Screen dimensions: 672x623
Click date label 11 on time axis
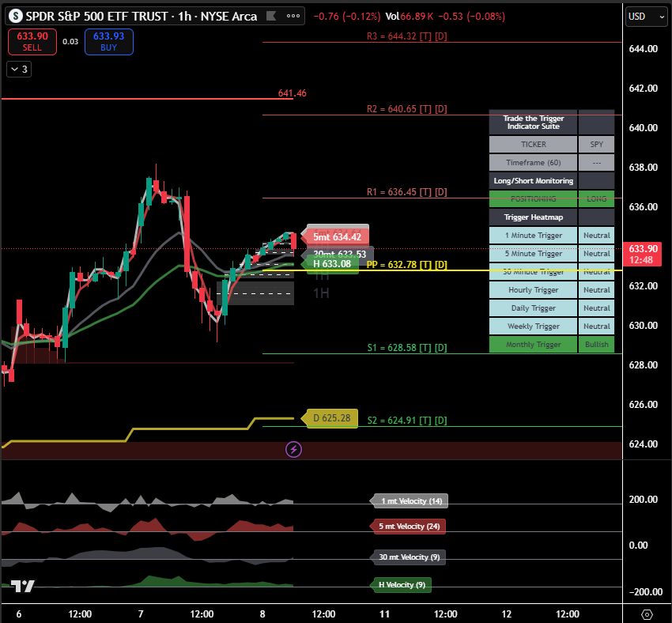click(x=384, y=614)
